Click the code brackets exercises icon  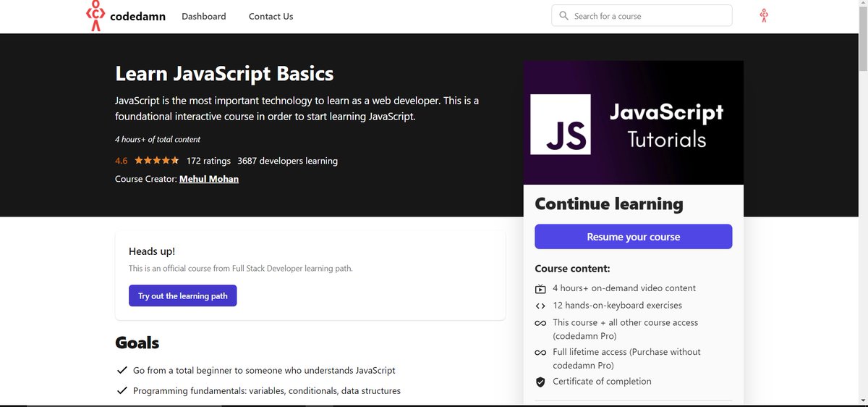coord(540,306)
